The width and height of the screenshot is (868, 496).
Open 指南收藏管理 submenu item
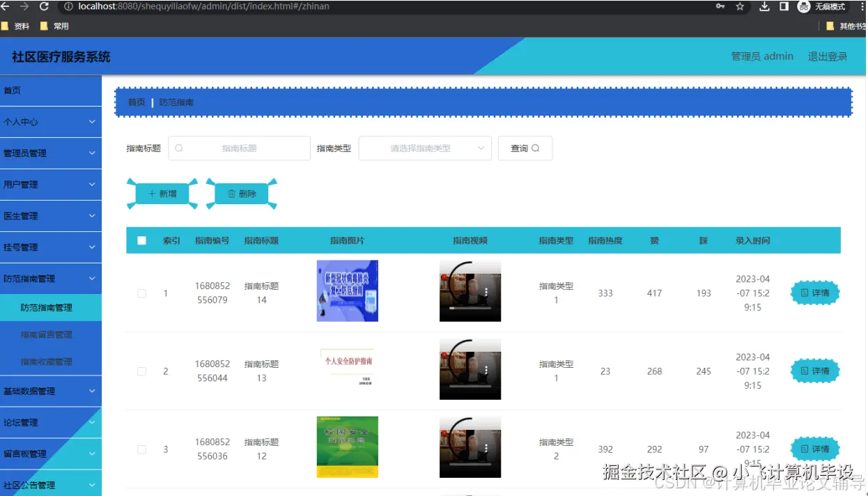[51, 362]
